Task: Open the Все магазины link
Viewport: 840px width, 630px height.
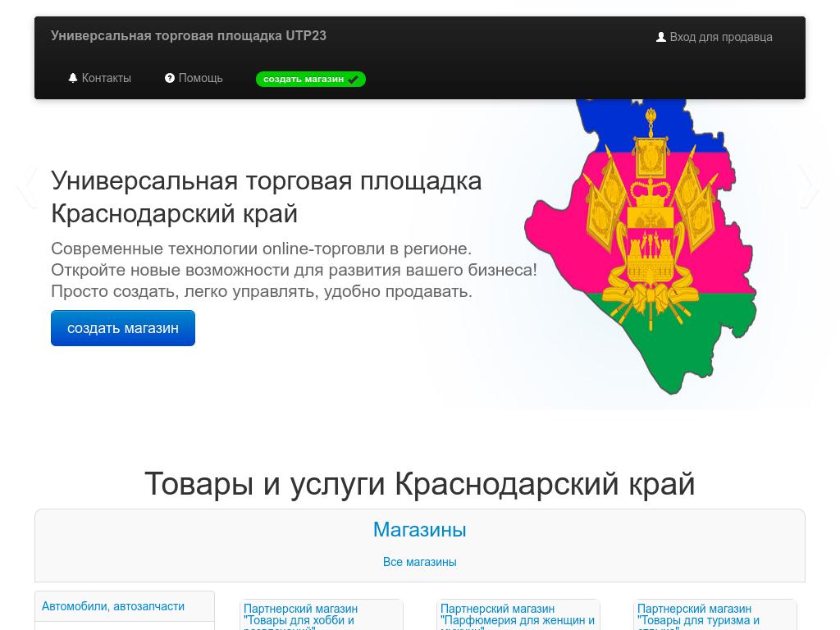Action: [419, 562]
